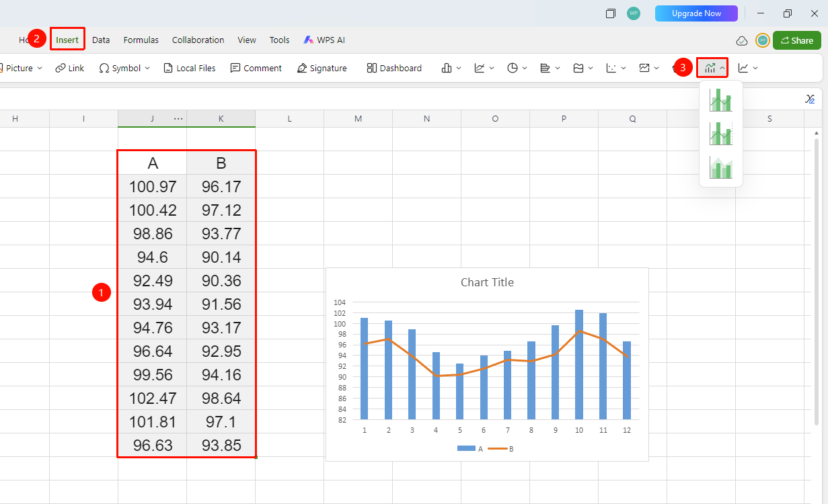The width and height of the screenshot is (828, 504).
Task: Open the scatter chart menu
Action: [616, 68]
